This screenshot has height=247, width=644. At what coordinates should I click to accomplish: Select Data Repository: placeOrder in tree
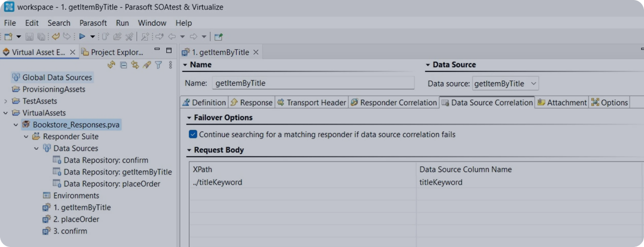112,184
